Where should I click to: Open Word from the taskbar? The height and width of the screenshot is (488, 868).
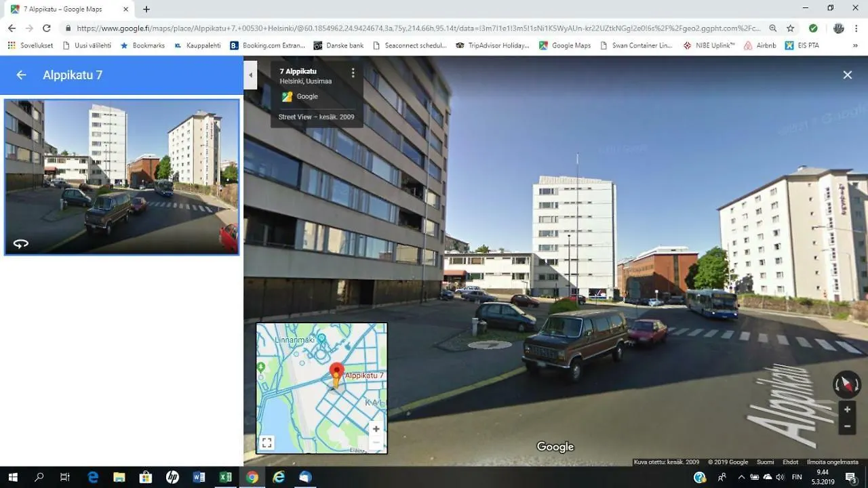click(x=199, y=477)
